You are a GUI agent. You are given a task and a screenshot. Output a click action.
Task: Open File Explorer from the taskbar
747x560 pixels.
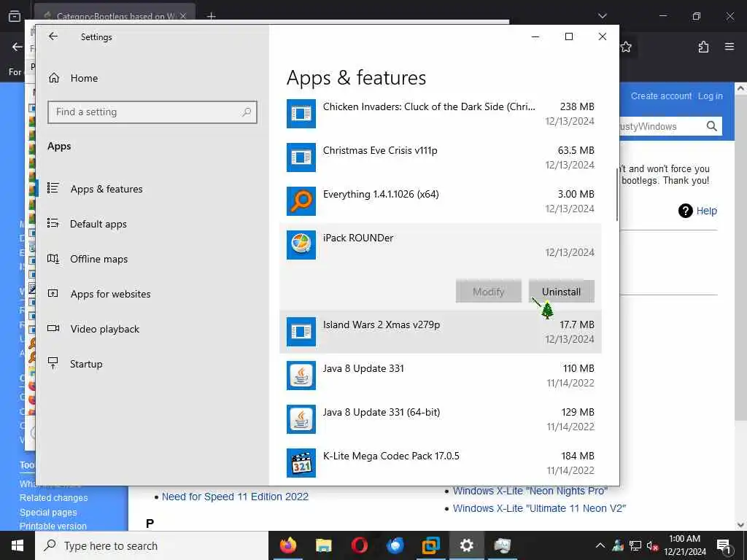pyautogui.click(x=323, y=545)
